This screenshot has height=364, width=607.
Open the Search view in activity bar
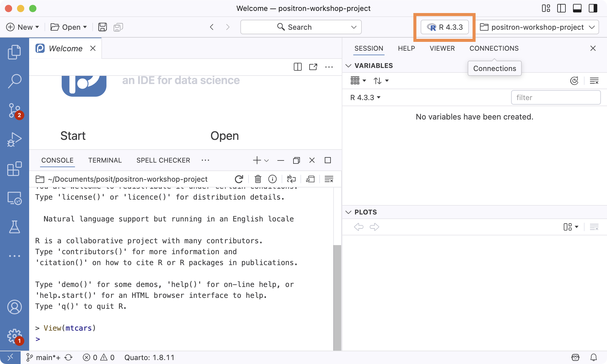(x=14, y=81)
